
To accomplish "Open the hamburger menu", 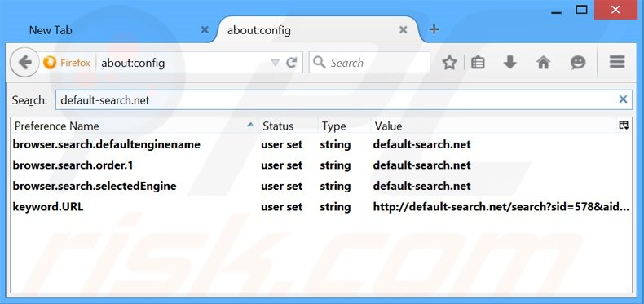I will click(617, 63).
